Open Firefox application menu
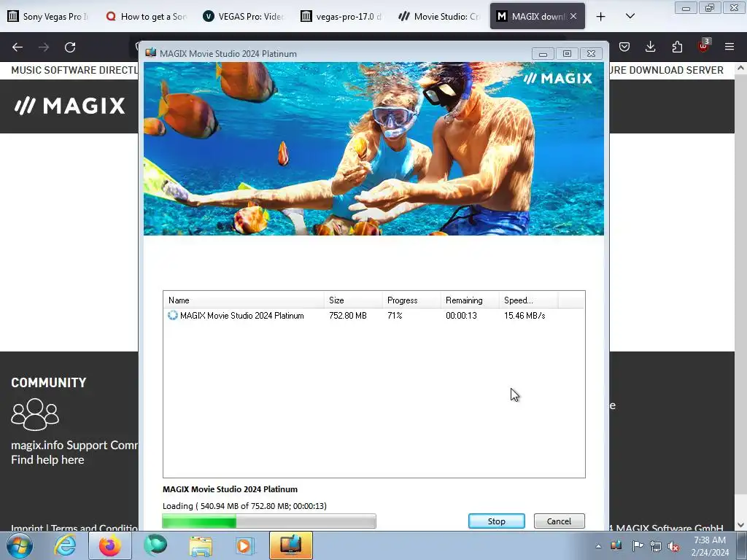747x560 pixels. click(x=729, y=47)
